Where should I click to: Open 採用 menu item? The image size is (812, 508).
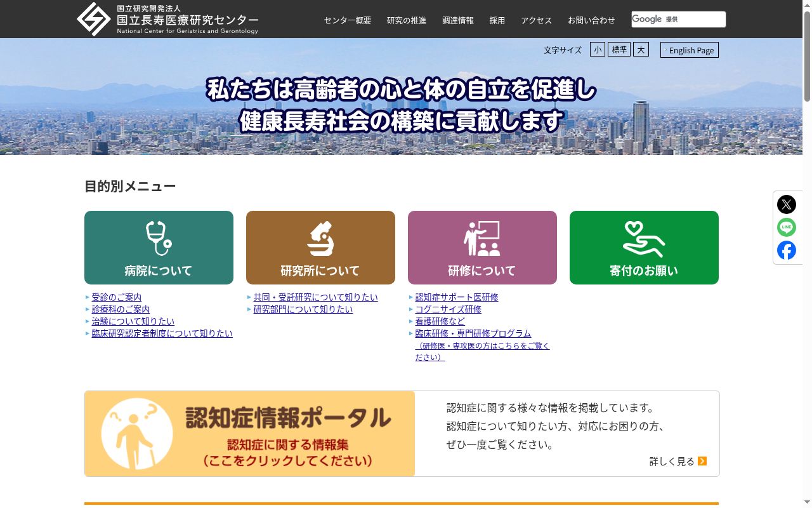(x=497, y=20)
